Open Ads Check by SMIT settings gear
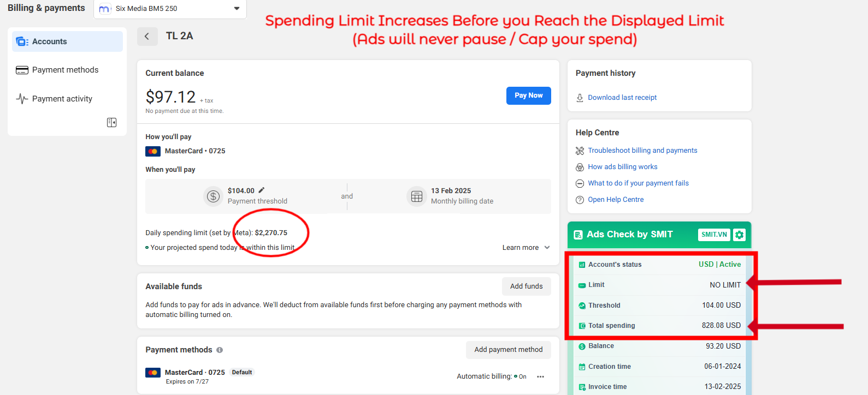Viewport: 868px width, 395px height. coord(739,235)
